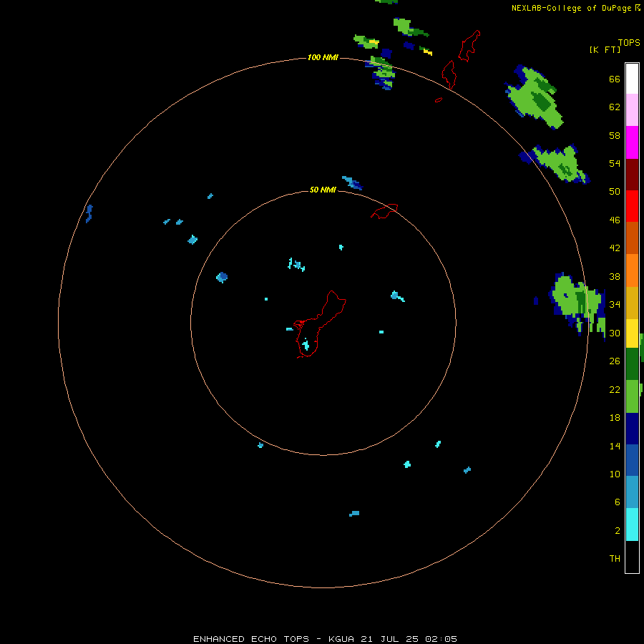Click the legend value "54"
This screenshot has width=644, height=644.
[615, 163]
